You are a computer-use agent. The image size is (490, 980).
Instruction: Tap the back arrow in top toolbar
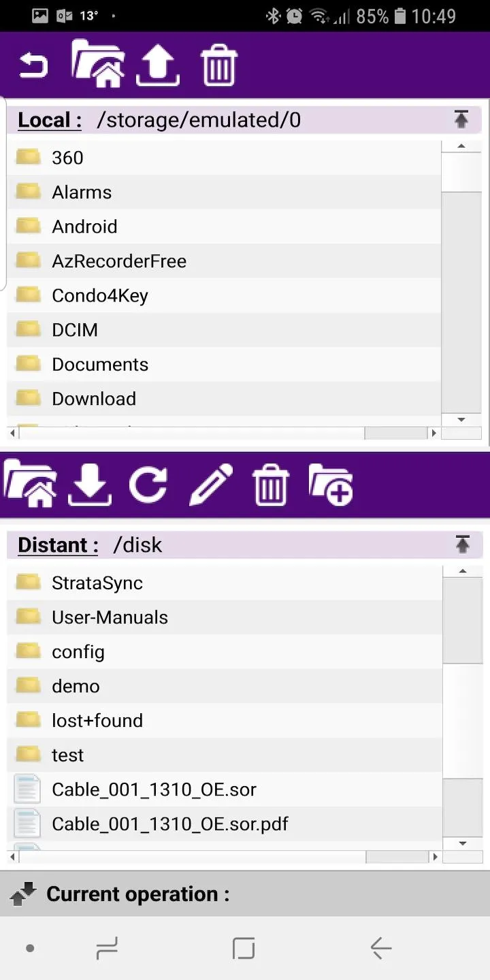[33, 66]
